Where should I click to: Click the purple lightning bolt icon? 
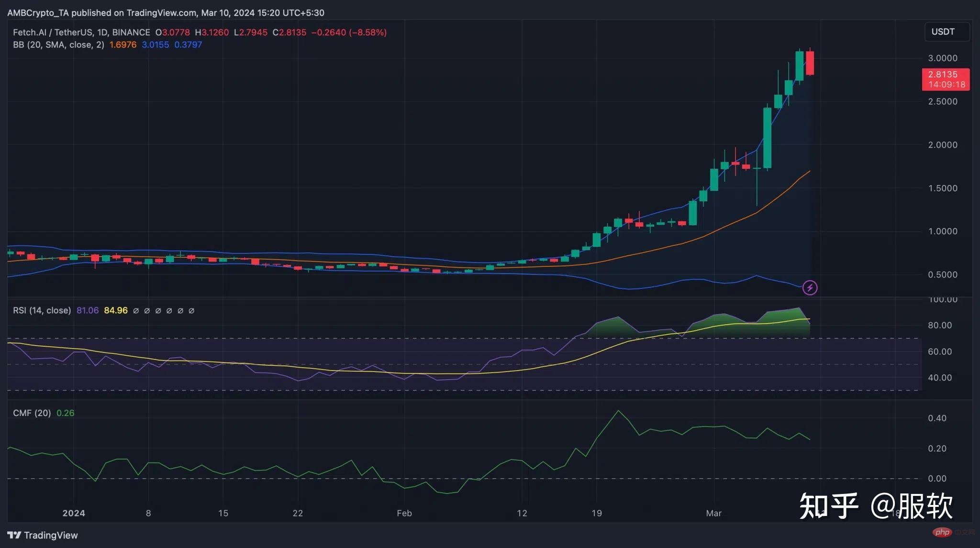(x=810, y=287)
